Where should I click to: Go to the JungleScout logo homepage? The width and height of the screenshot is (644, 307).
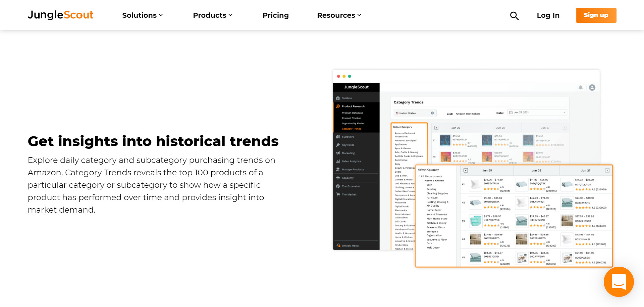(60, 15)
